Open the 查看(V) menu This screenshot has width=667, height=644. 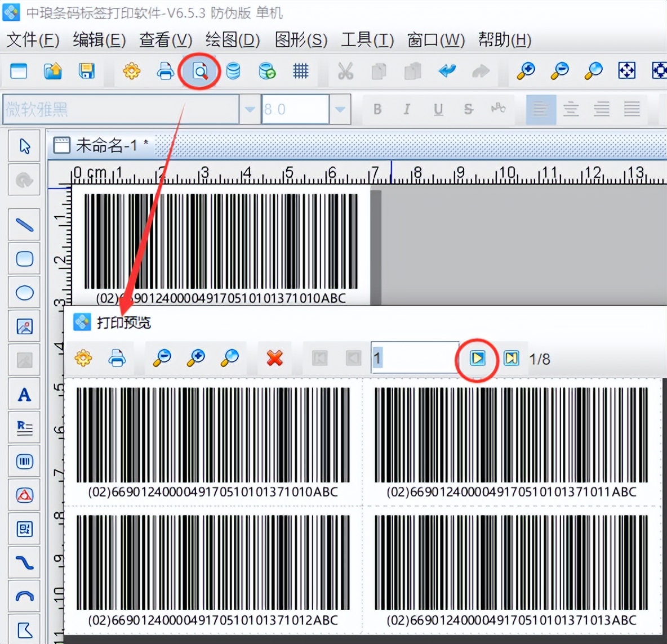(x=166, y=41)
